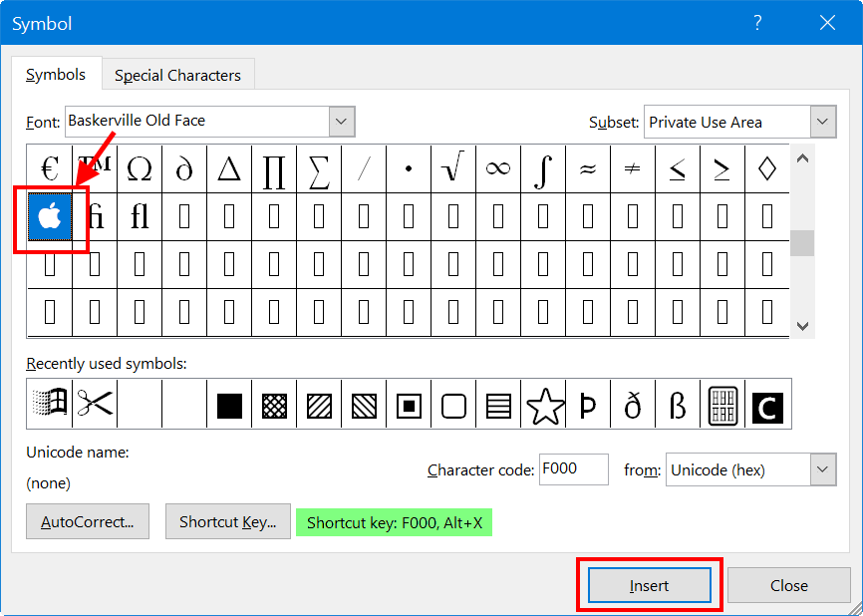The image size is (863, 616).
Task: Click the Windows flag recent symbol
Action: pyautogui.click(x=50, y=404)
